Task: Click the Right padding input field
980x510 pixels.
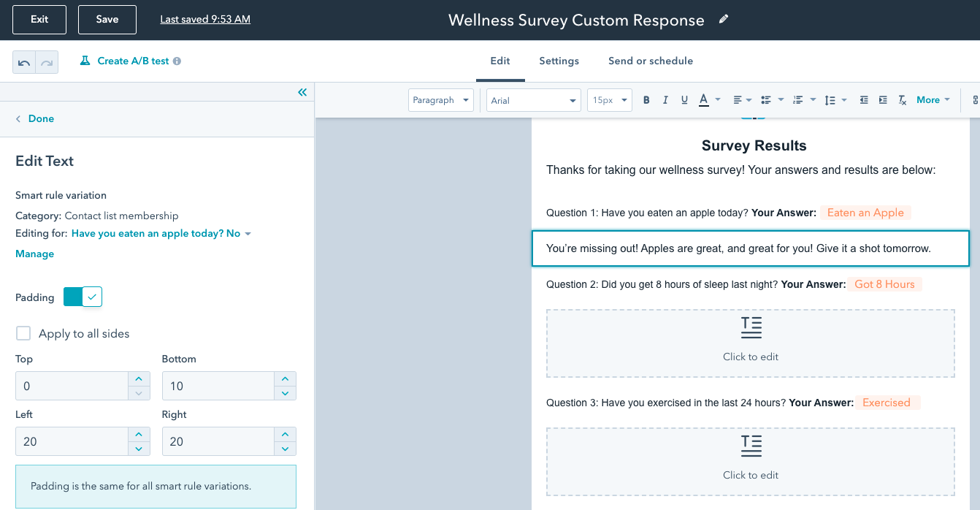Action: pyautogui.click(x=218, y=441)
